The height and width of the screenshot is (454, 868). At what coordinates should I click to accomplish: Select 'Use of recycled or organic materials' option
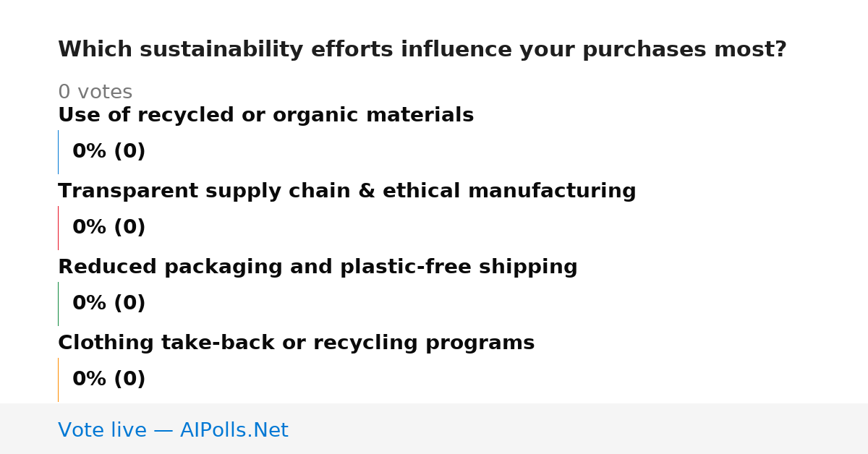pyautogui.click(x=266, y=116)
